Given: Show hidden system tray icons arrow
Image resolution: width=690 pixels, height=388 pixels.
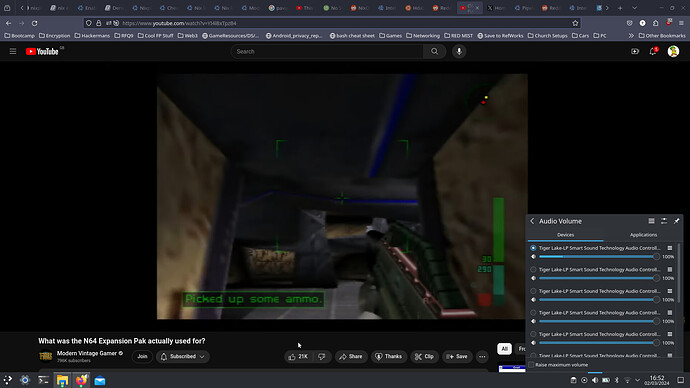Looking at the screenshot, I should tap(638, 380).
